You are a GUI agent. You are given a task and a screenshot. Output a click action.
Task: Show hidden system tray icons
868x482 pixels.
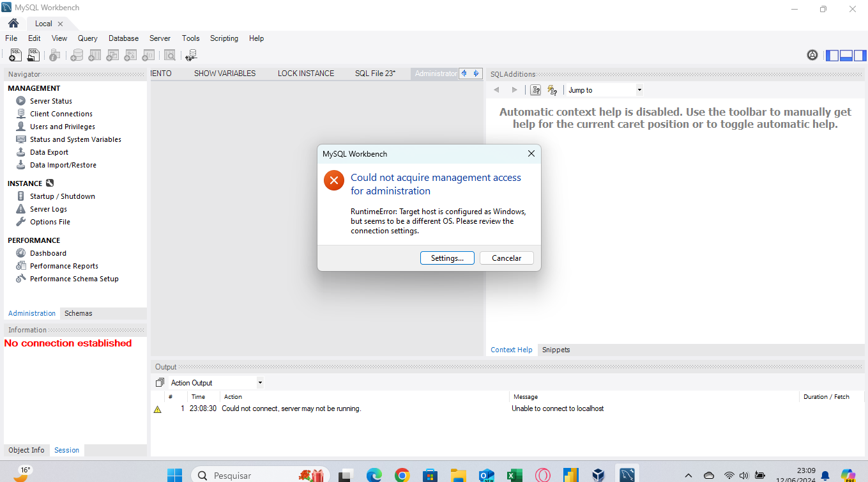pos(688,475)
